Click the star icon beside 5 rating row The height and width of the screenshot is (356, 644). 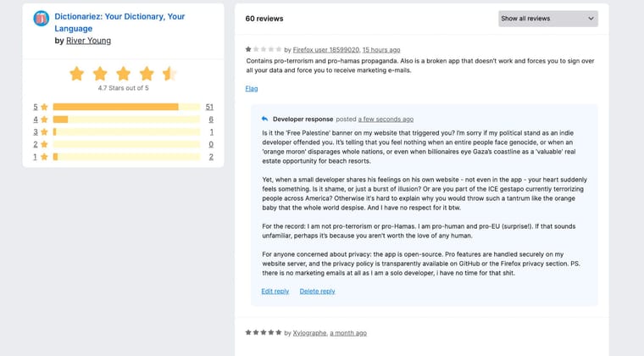point(44,108)
